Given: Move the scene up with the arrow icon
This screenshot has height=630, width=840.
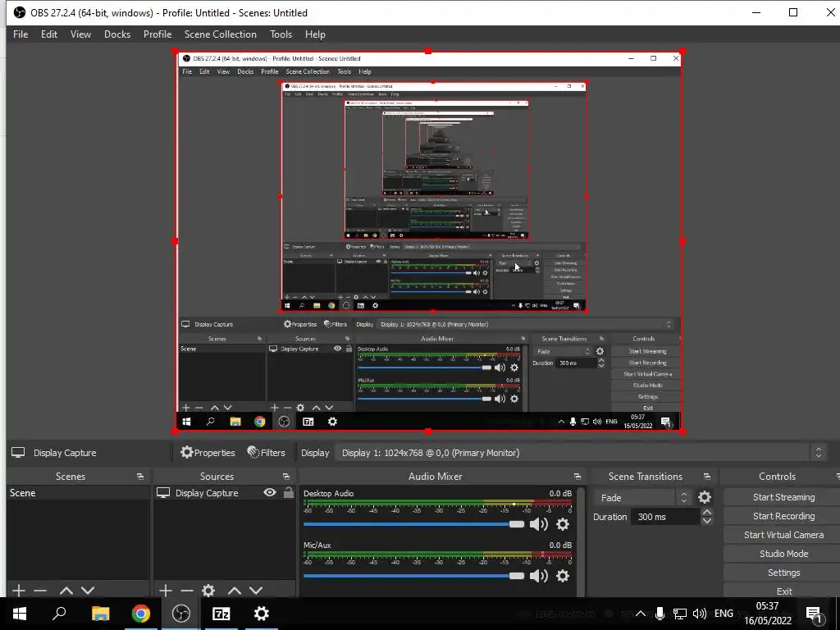Looking at the screenshot, I should [66, 591].
